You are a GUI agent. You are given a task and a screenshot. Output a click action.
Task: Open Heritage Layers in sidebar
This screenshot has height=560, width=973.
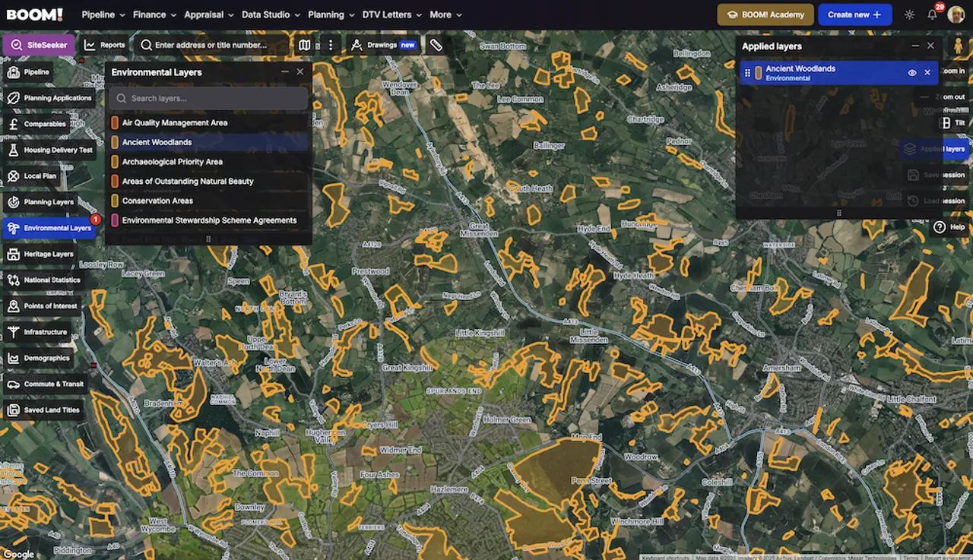point(41,254)
